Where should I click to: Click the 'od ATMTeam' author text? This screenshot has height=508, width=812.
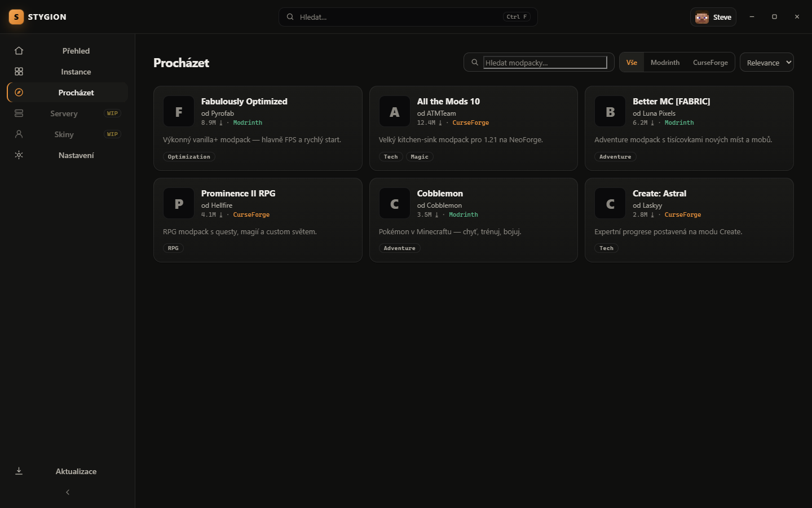tap(436, 113)
